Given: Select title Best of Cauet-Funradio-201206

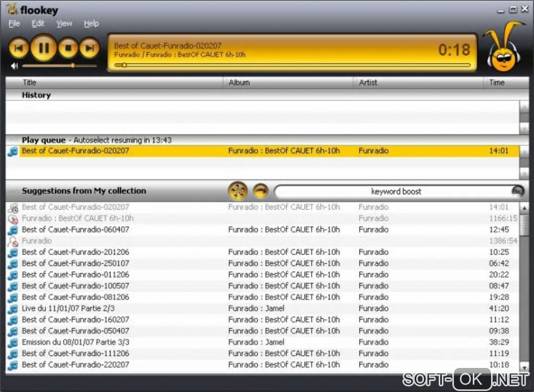Looking at the screenshot, I should pos(75,252).
